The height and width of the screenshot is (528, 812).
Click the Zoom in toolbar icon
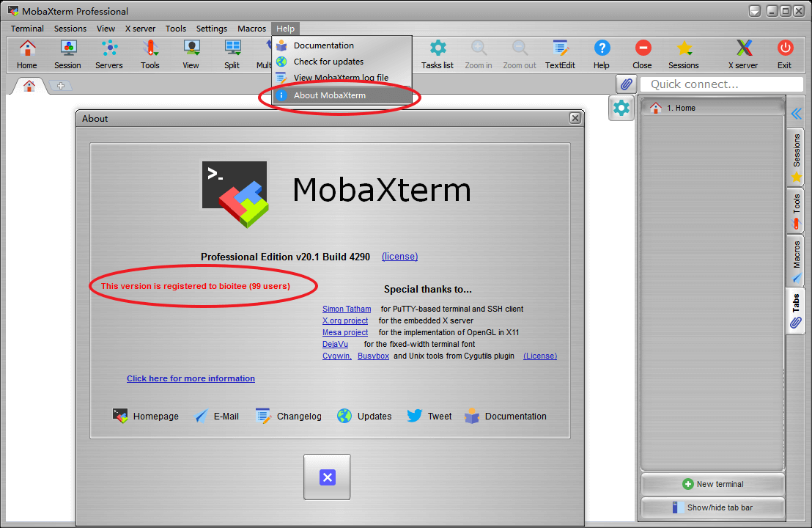(479, 54)
